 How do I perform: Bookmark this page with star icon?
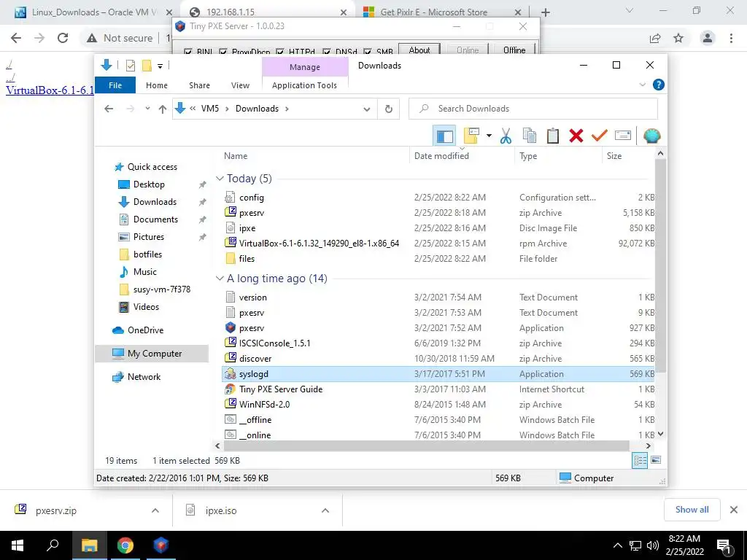pos(678,38)
